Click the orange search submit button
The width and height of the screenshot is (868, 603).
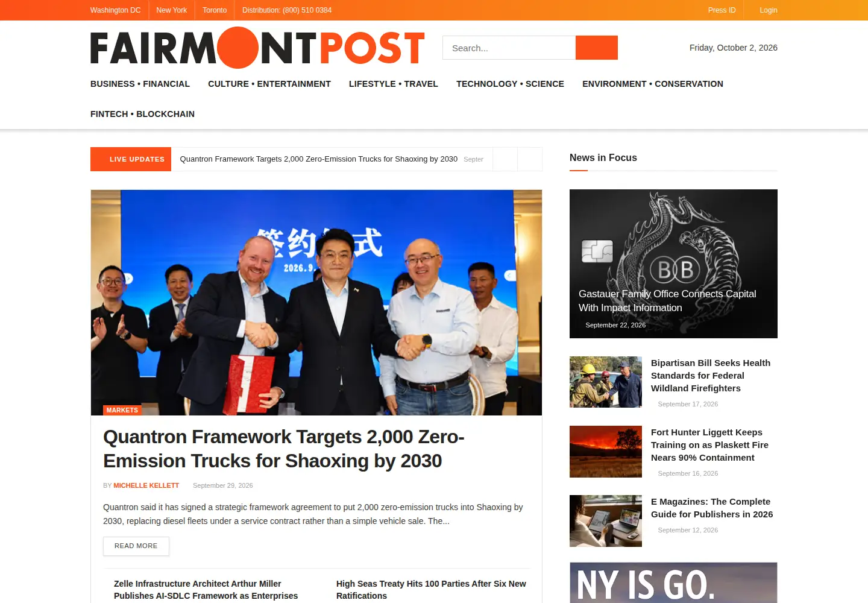click(x=597, y=48)
